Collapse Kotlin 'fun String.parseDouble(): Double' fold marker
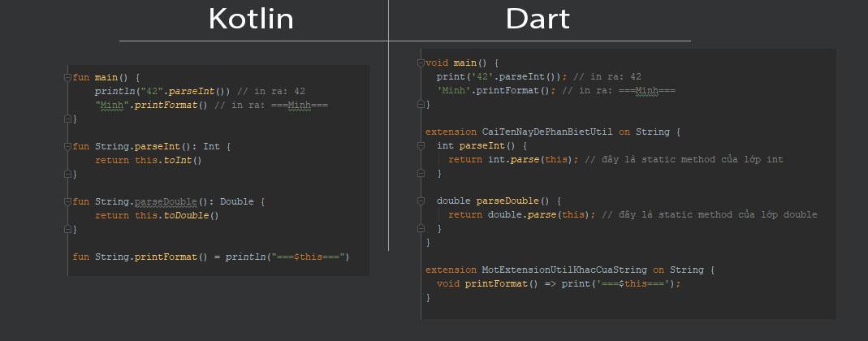 click(67, 201)
